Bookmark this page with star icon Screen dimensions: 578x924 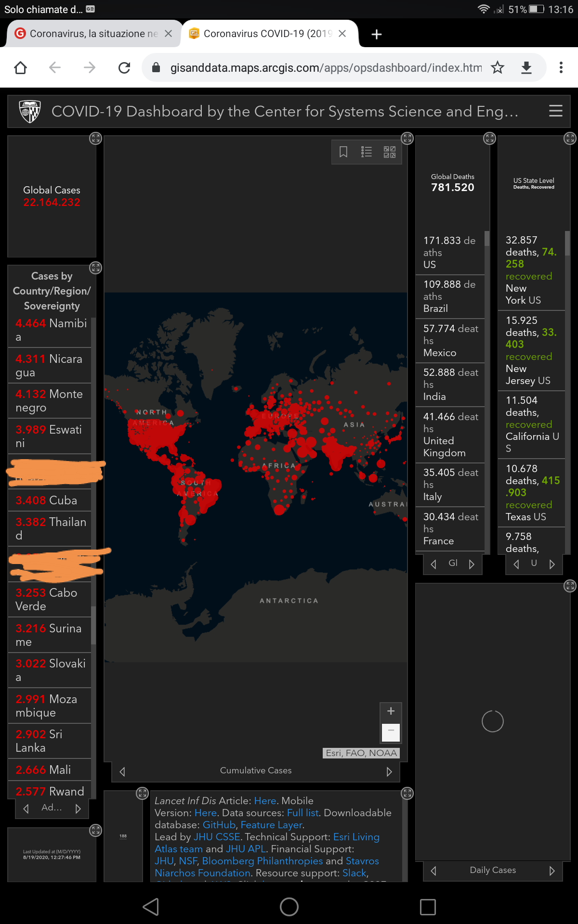coord(498,68)
